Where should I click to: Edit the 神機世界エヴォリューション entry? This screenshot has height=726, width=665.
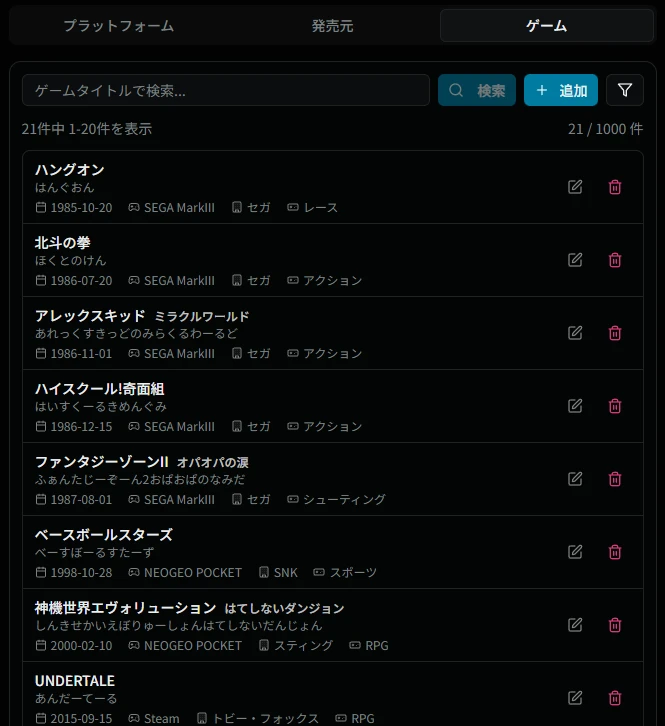(x=575, y=625)
